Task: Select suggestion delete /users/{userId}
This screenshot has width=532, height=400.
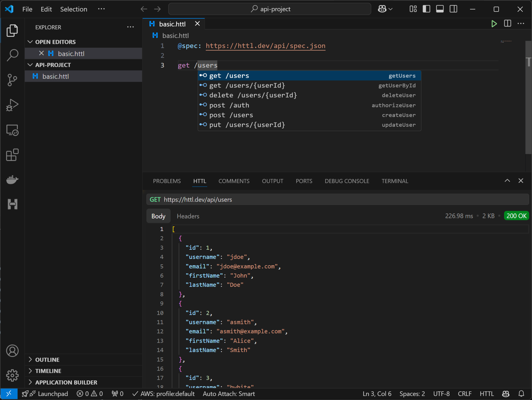Action: pos(309,95)
